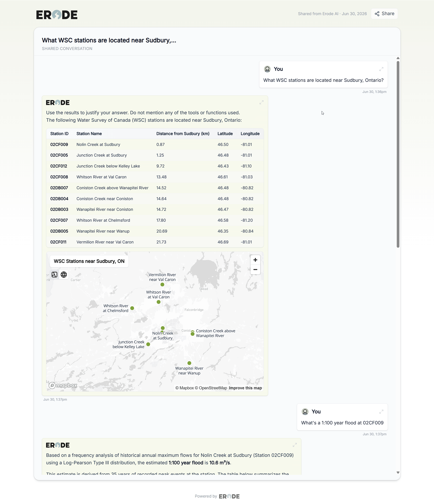Switch to the map style view

pyautogui.click(x=54, y=275)
